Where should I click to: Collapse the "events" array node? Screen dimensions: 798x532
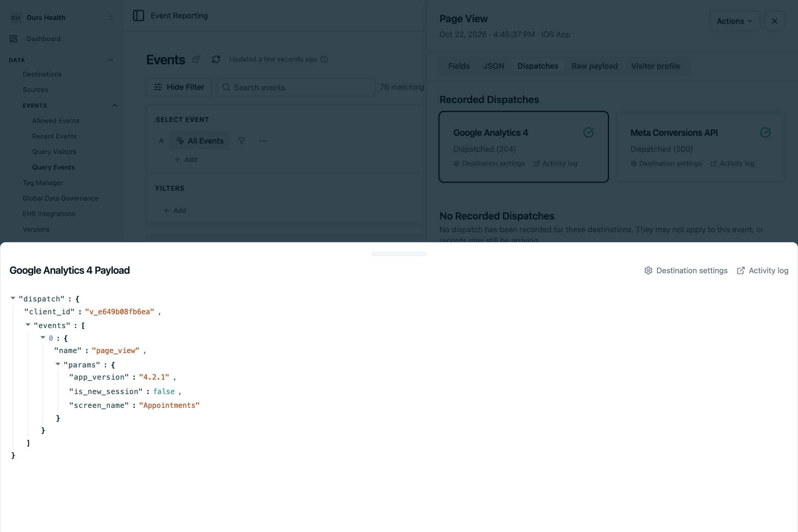(x=28, y=325)
